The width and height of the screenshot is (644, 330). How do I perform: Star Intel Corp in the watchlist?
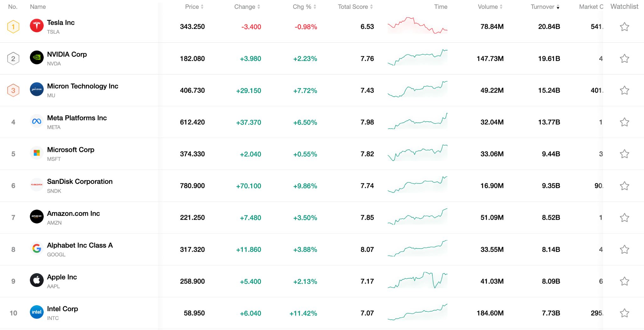click(x=624, y=313)
